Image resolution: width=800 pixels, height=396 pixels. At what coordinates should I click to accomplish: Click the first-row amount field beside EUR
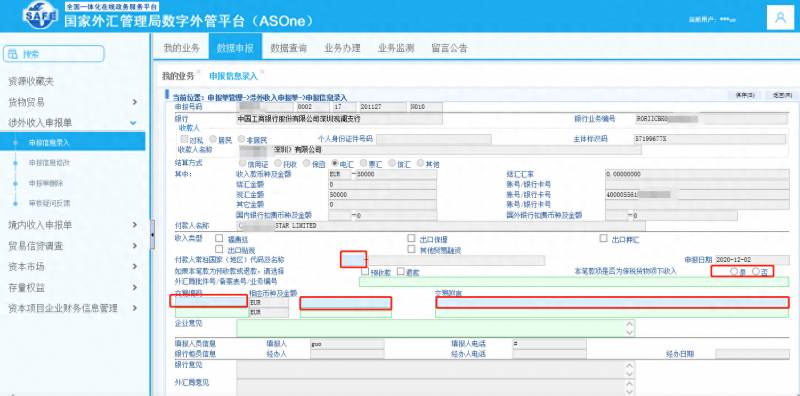click(345, 303)
